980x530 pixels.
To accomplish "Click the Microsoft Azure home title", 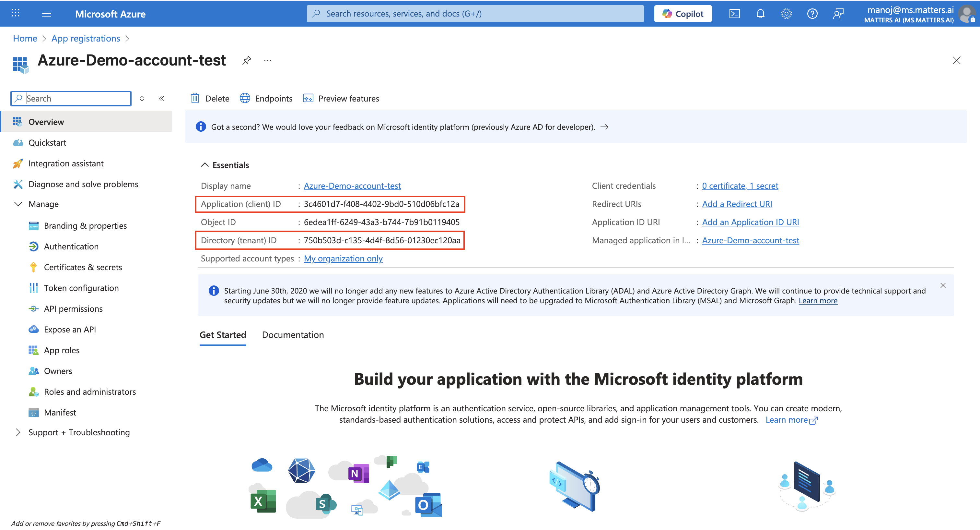I will tap(110, 14).
